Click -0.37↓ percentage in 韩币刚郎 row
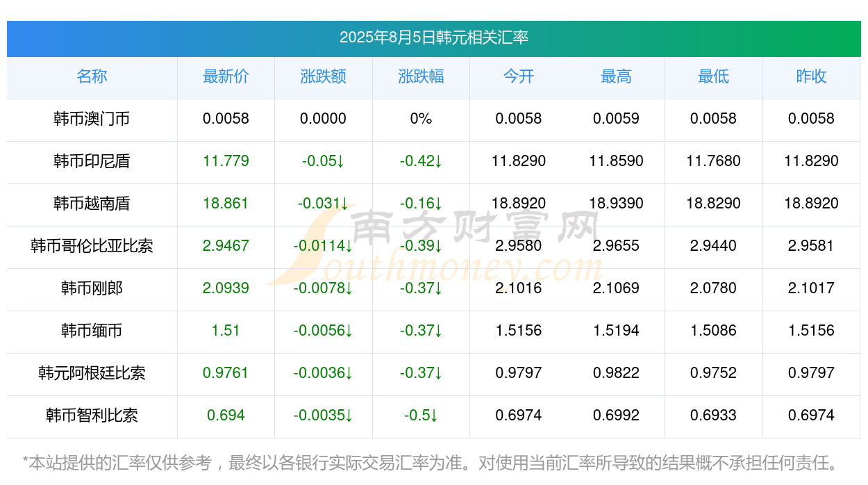Screen dimensions: 868x485 (421, 288)
